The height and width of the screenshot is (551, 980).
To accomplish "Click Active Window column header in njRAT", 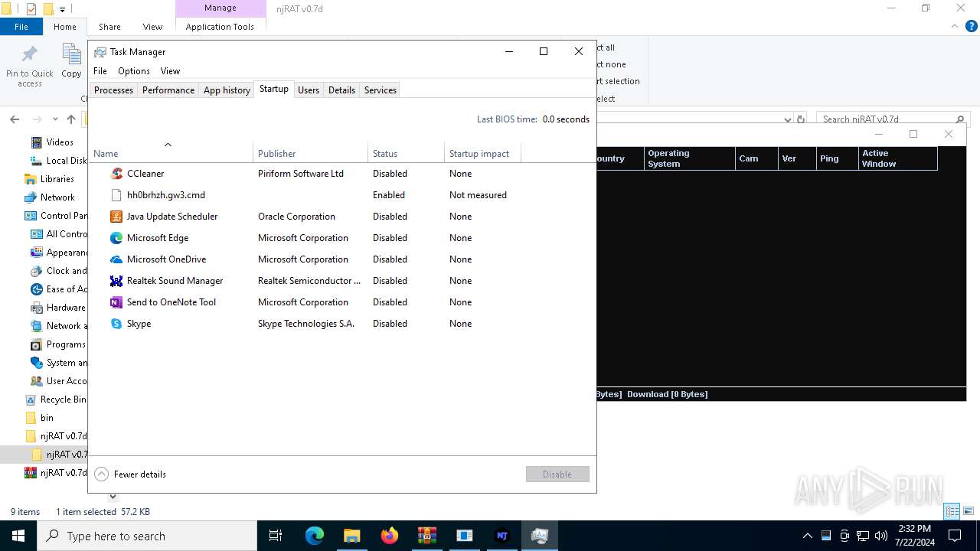I will coord(897,158).
